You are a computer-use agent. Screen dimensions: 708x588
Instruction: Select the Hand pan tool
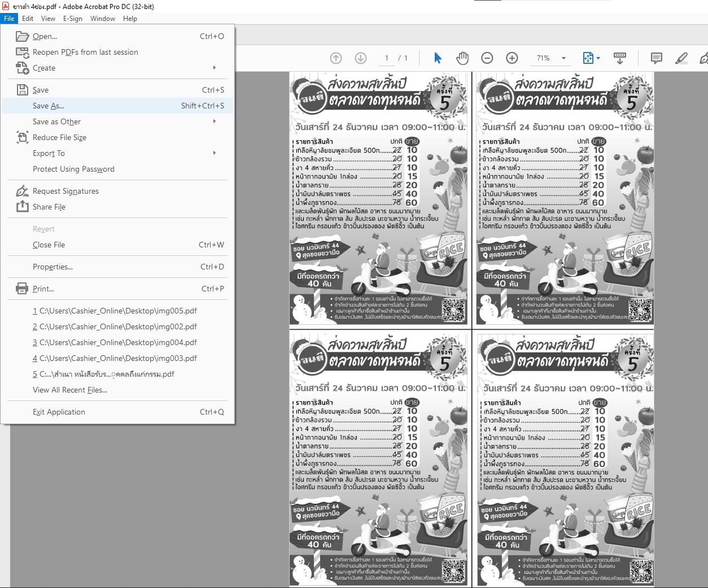462,58
